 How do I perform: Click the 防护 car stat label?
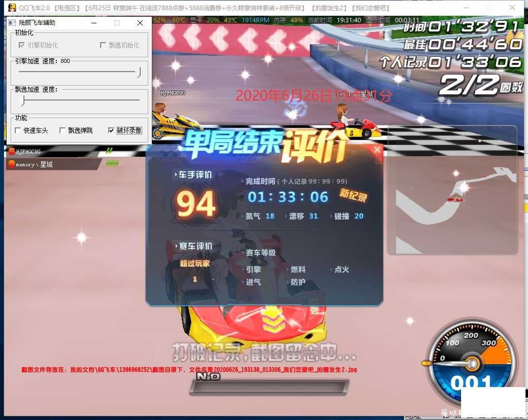click(298, 282)
